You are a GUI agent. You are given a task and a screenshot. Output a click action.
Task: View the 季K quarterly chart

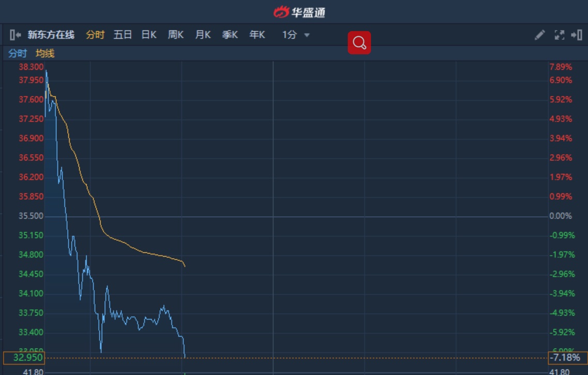230,35
